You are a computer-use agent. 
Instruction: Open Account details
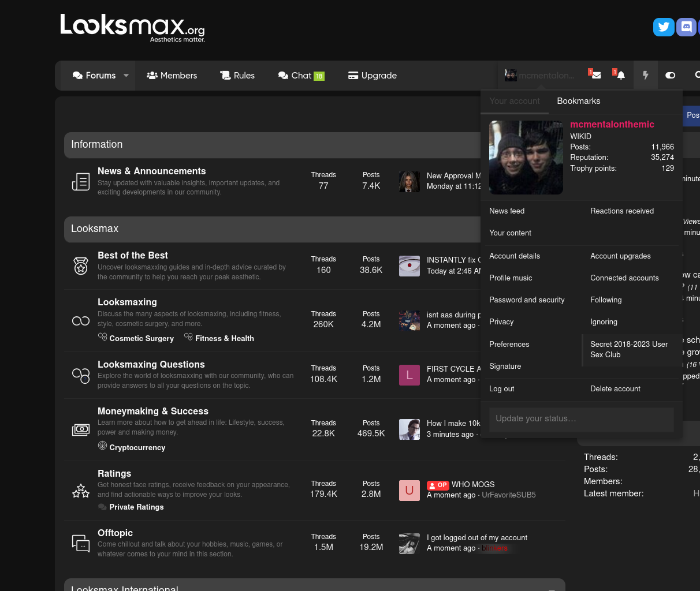click(x=515, y=256)
